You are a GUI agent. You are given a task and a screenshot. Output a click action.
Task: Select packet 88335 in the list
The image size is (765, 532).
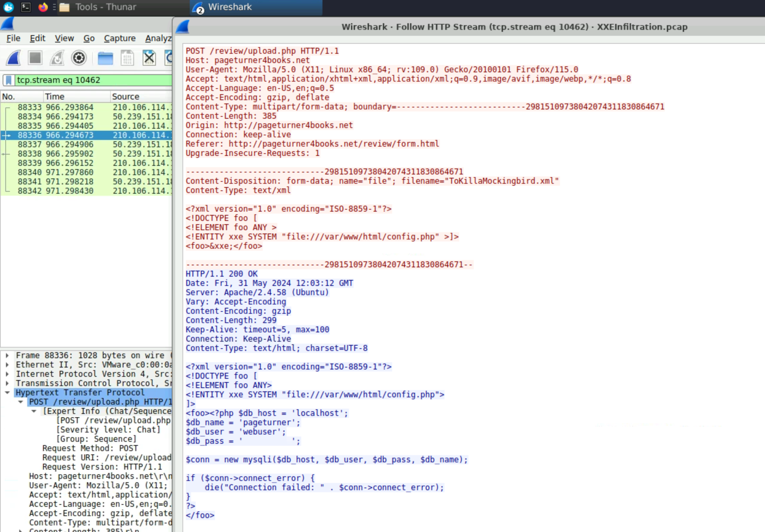click(86, 126)
